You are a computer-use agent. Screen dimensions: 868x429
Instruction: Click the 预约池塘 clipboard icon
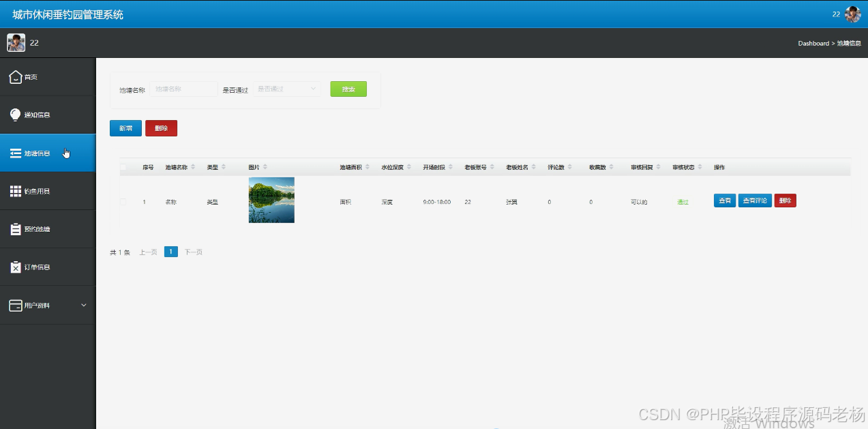tap(16, 229)
